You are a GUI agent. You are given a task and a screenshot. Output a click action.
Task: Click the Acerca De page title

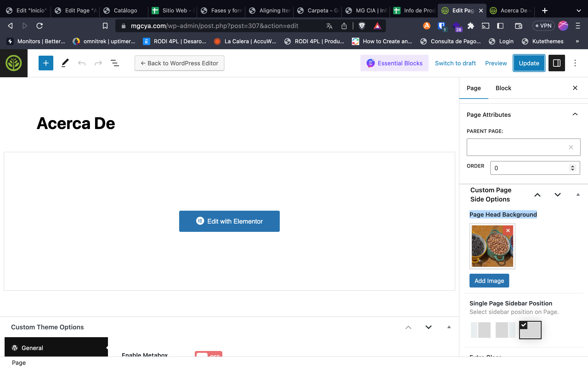click(76, 124)
